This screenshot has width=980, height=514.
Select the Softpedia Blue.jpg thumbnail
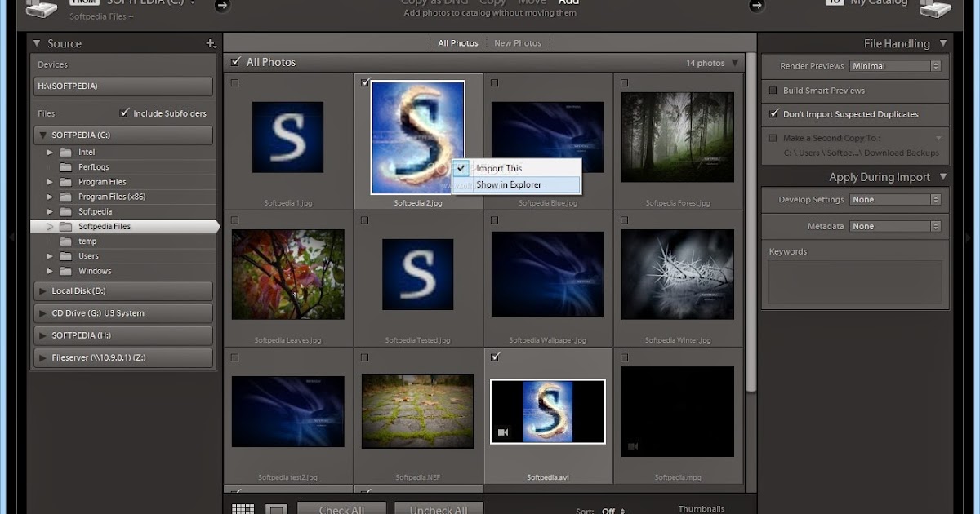tap(548, 137)
